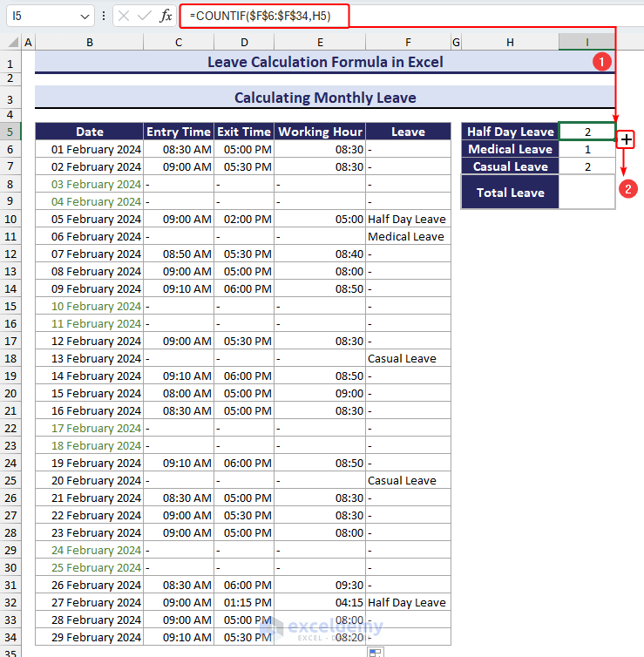Click the three-dot formula bar resize handle
The width and height of the screenshot is (644, 657).
click(x=104, y=16)
